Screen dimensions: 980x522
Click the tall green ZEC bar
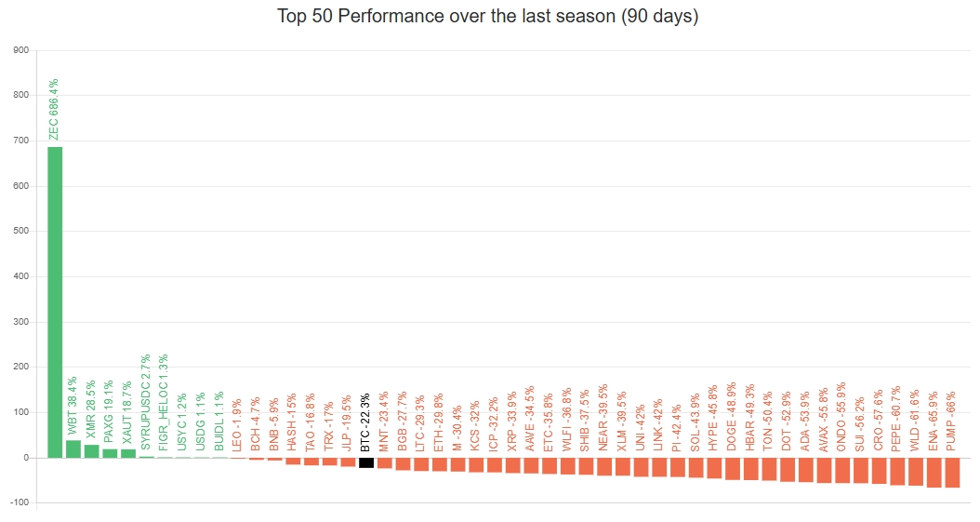[55, 301]
